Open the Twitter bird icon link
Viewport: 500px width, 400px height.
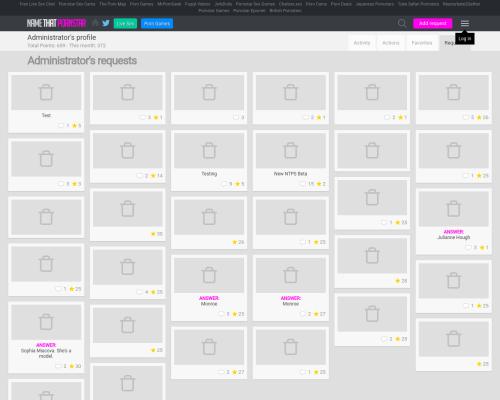pos(106,23)
